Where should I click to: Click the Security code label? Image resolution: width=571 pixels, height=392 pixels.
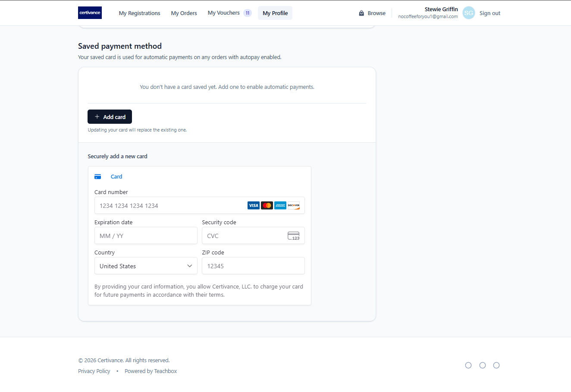(219, 223)
